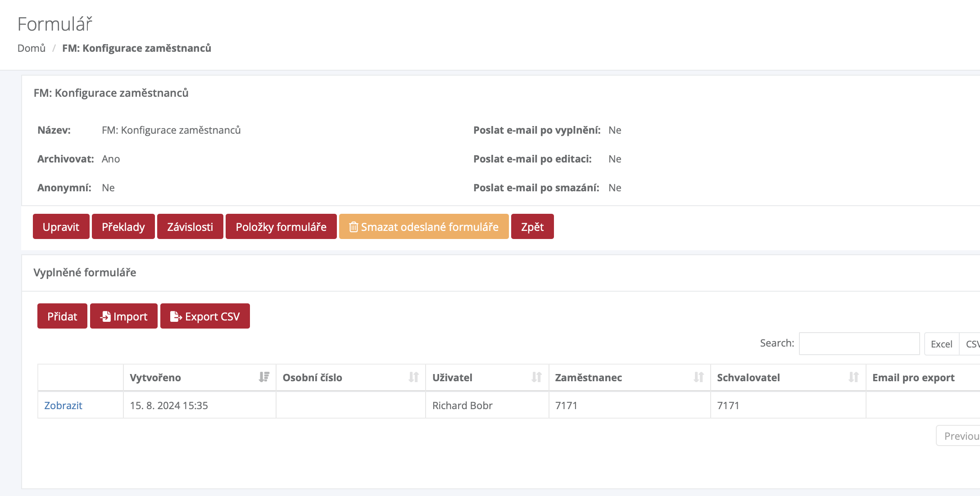Screen dimensions: 980x496
Task: Click the Schvalovatel column sort arrows
Action: pyautogui.click(x=853, y=377)
